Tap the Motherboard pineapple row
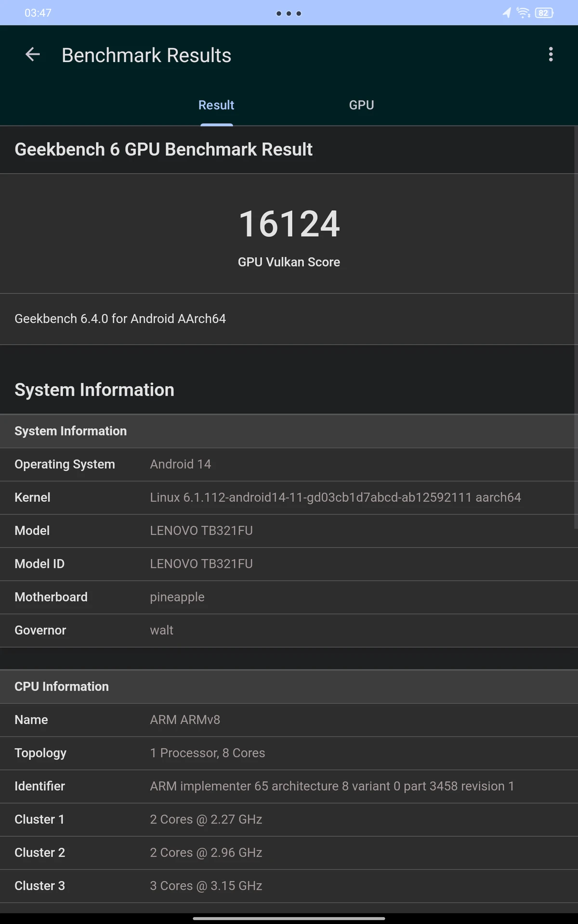This screenshot has width=578, height=924. [x=289, y=597]
